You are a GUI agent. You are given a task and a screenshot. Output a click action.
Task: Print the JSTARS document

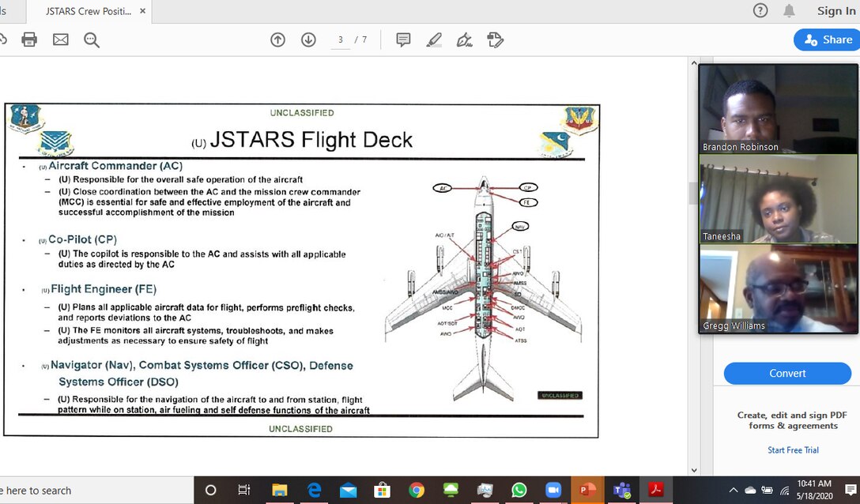pos(29,39)
